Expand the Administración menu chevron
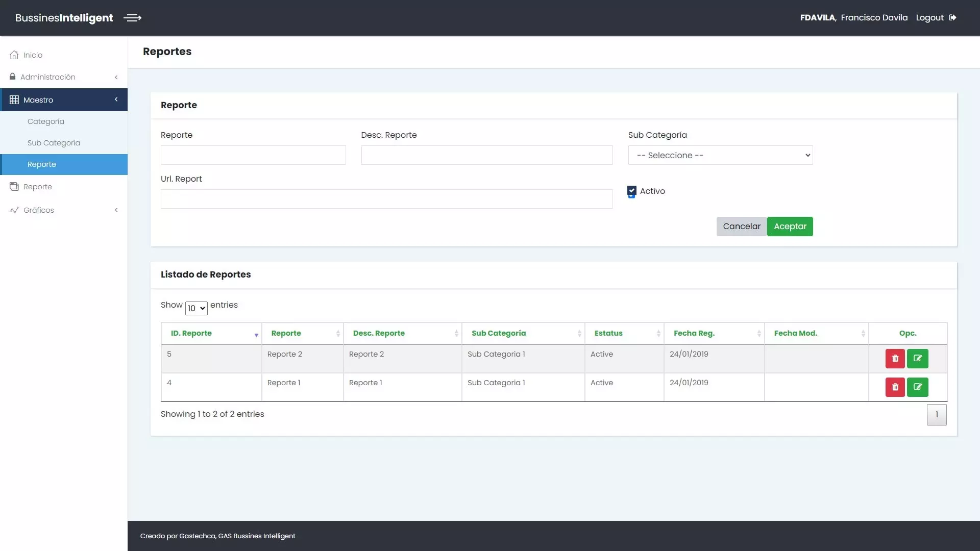 coord(116,77)
